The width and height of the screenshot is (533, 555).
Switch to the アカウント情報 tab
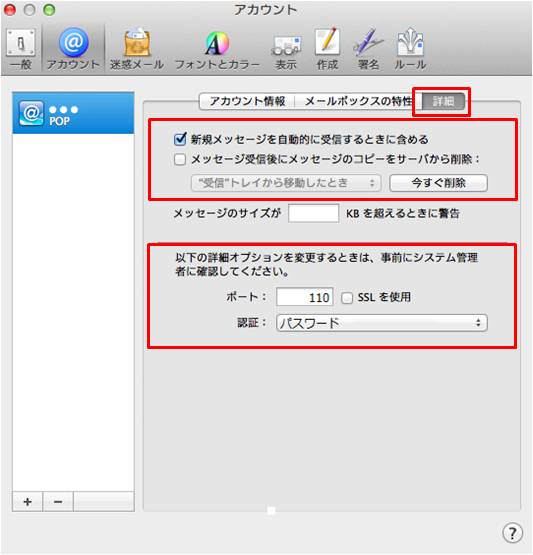(x=247, y=102)
